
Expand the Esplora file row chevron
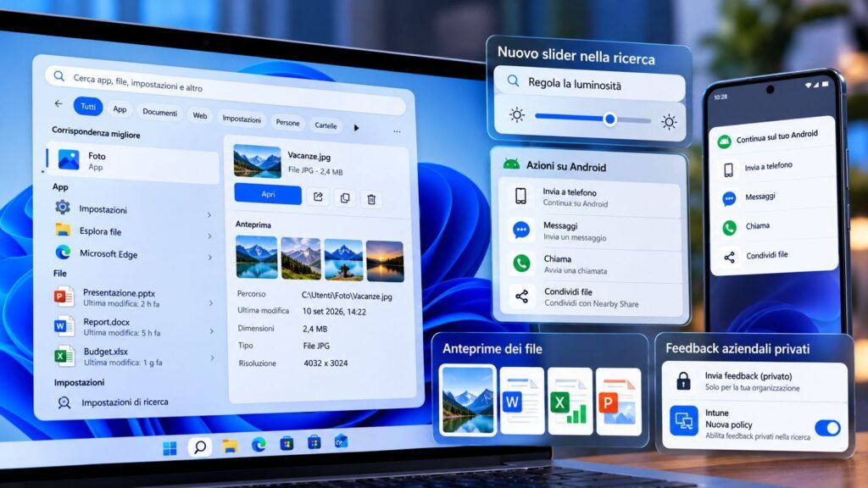tap(210, 236)
